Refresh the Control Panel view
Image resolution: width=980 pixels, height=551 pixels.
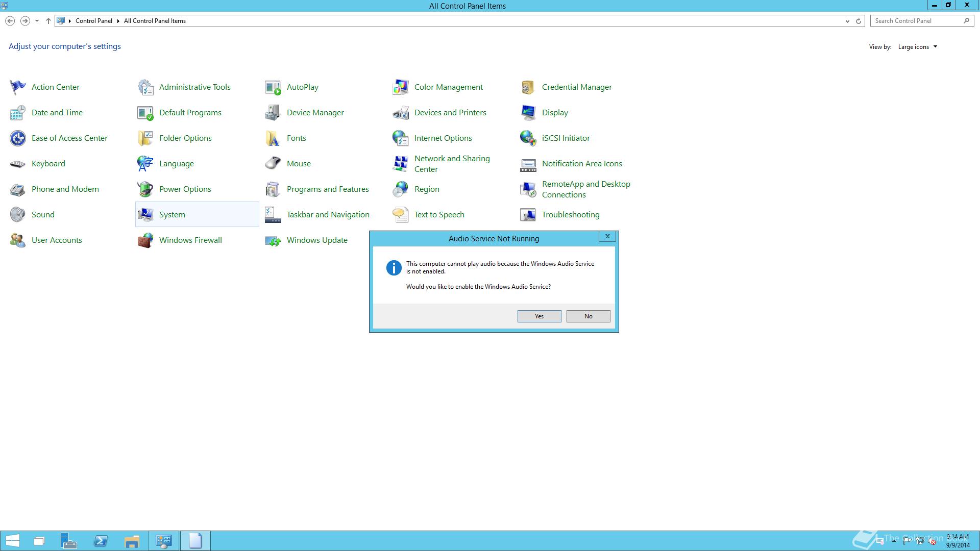coord(859,21)
